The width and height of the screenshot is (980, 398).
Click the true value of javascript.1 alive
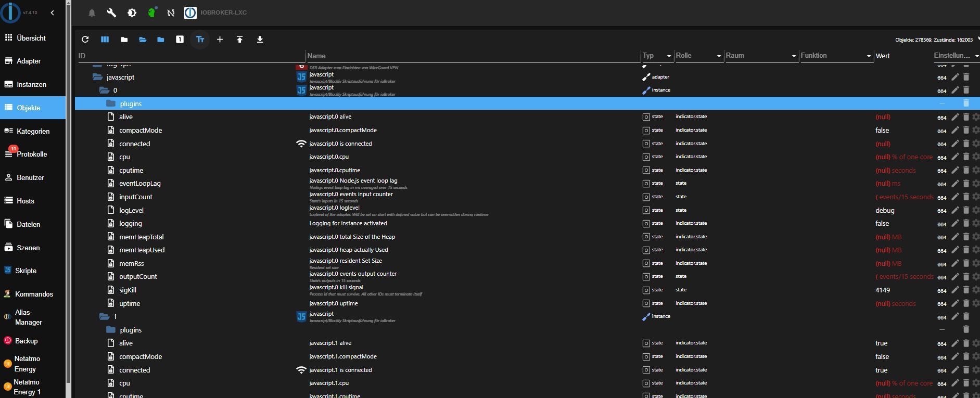[x=881, y=343]
